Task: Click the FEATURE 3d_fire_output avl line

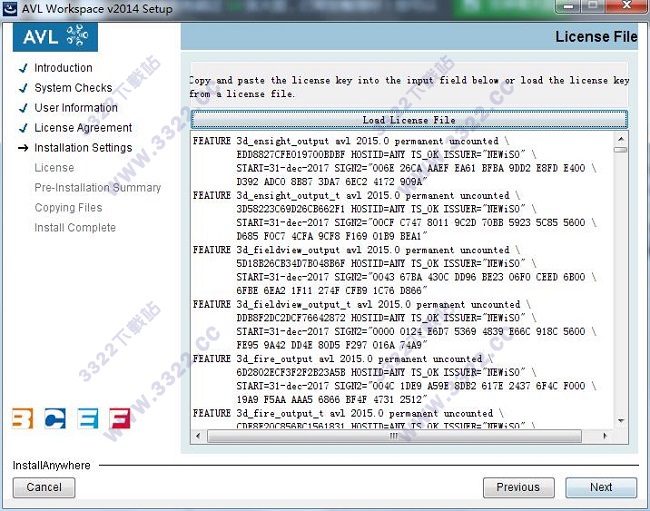Action: [343, 359]
